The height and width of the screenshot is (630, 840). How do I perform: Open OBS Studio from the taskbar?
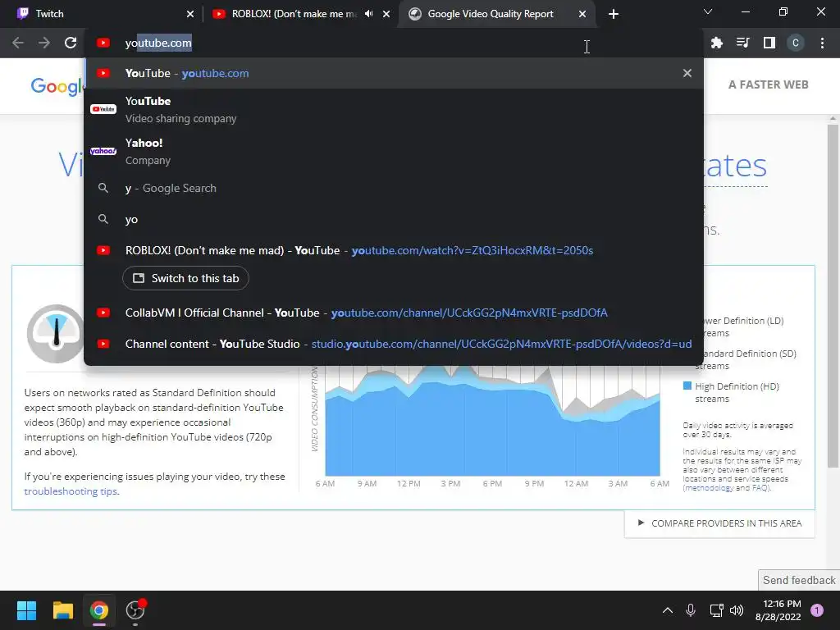coord(135,610)
